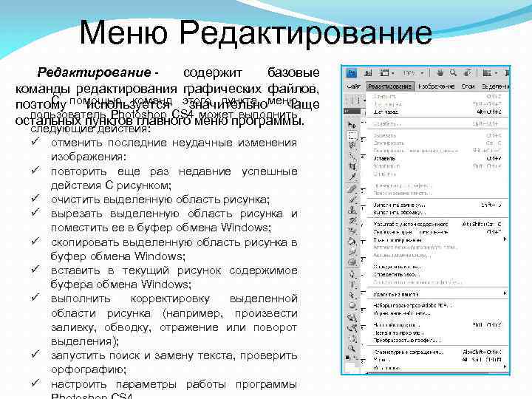This screenshot has height=399, width=532.
Task: Choose Выполнить заливку menu entry
Action: [x=437, y=205]
